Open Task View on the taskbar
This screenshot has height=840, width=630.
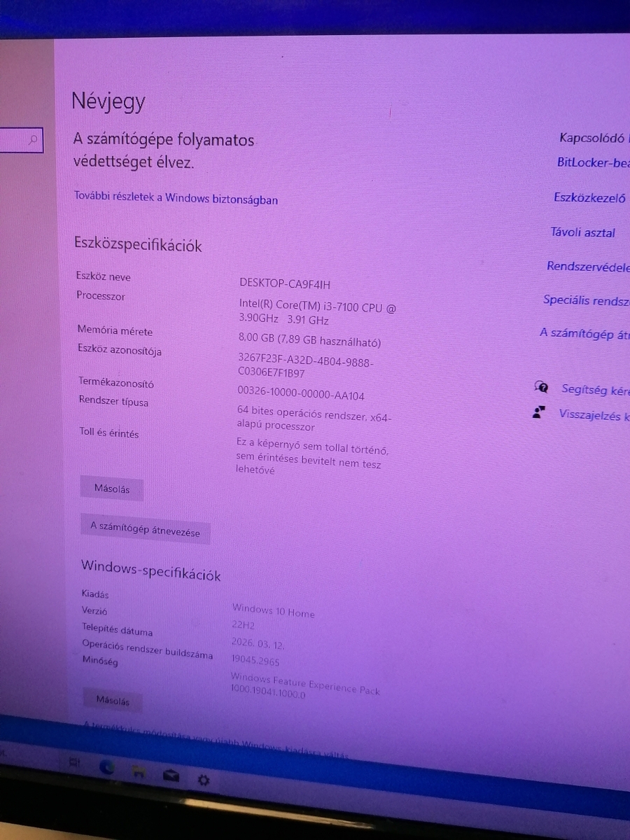point(75,763)
